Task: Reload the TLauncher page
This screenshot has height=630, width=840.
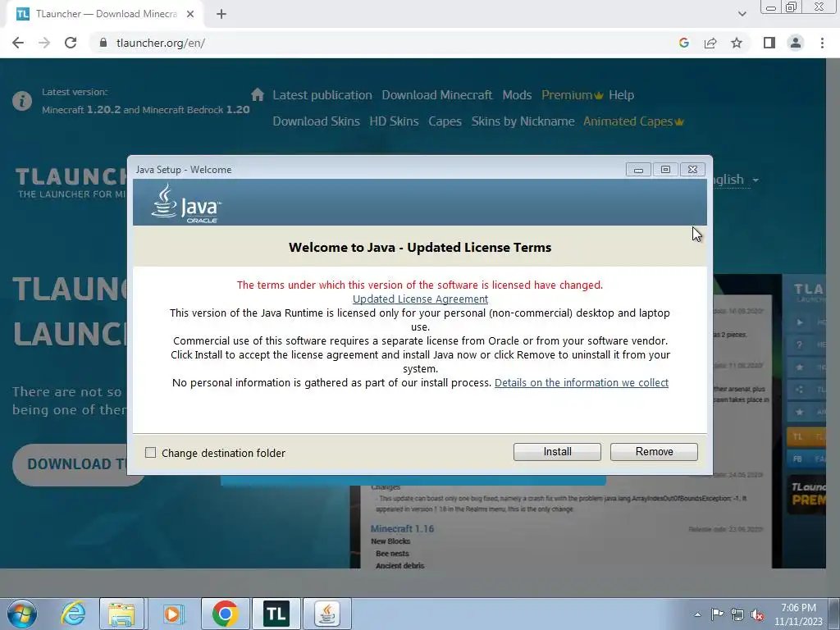Action: point(71,43)
